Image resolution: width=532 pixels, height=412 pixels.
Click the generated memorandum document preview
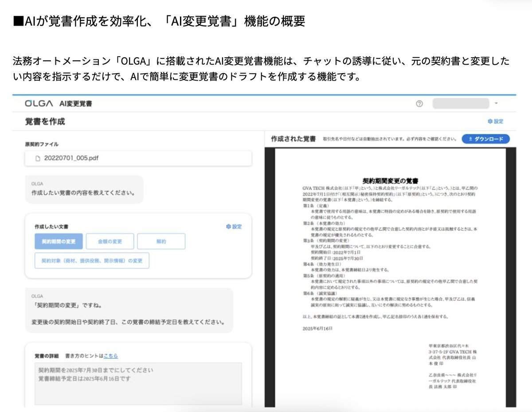click(390, 277)
